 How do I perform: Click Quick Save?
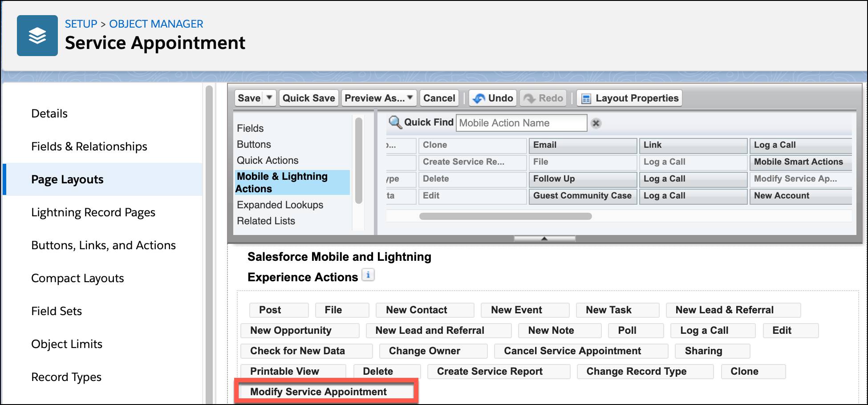[309, 98]
